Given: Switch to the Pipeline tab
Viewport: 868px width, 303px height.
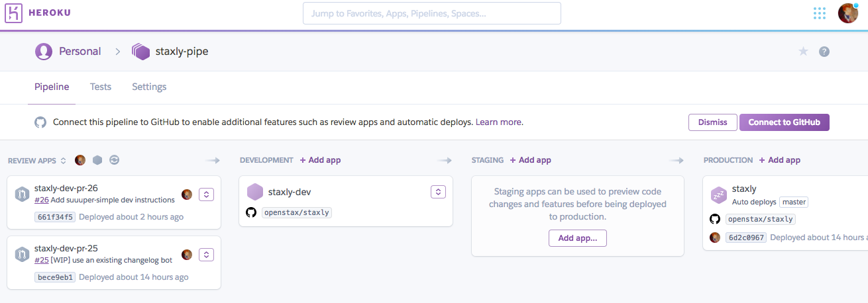Looking at the screenshot, I should [x=52, y=87].
